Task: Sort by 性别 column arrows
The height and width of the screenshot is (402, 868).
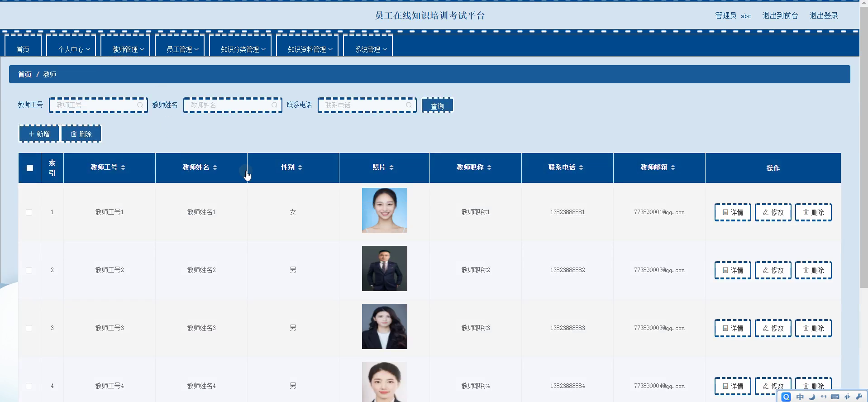Action: [300, 167]
